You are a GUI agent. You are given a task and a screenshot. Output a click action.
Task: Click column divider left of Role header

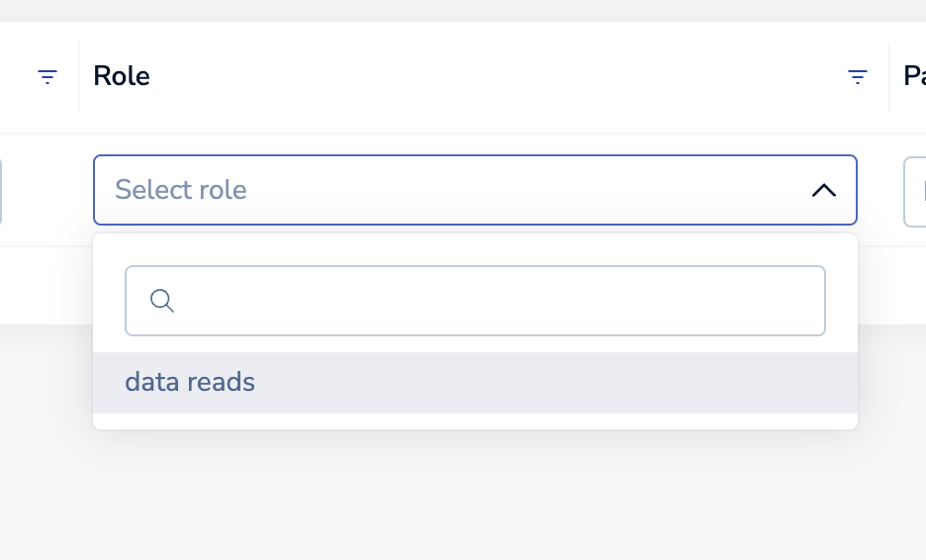pyautogui.click(x=79, y=76)
